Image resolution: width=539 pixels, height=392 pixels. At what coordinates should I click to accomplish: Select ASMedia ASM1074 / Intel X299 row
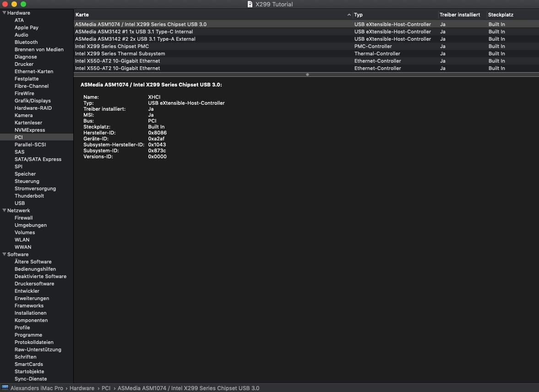coord(307,24)
